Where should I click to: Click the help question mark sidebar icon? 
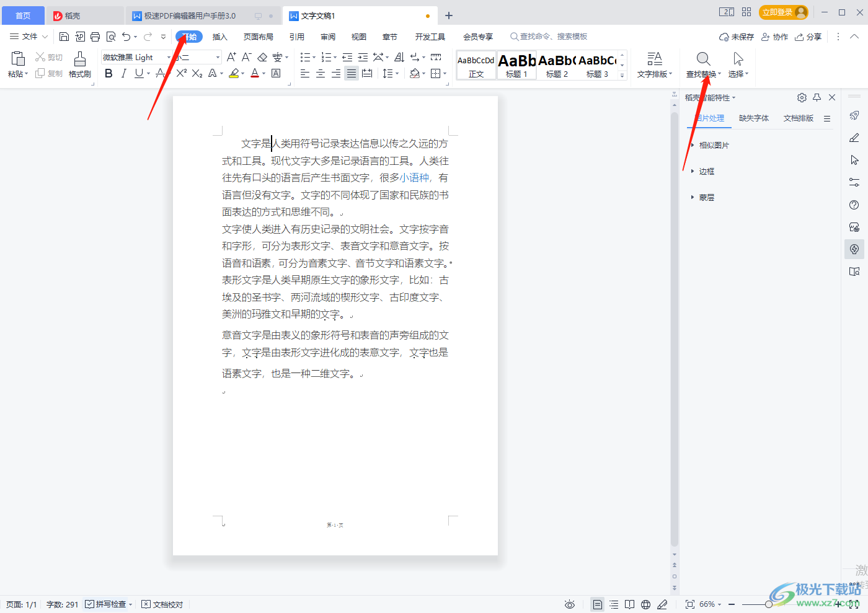854,205
